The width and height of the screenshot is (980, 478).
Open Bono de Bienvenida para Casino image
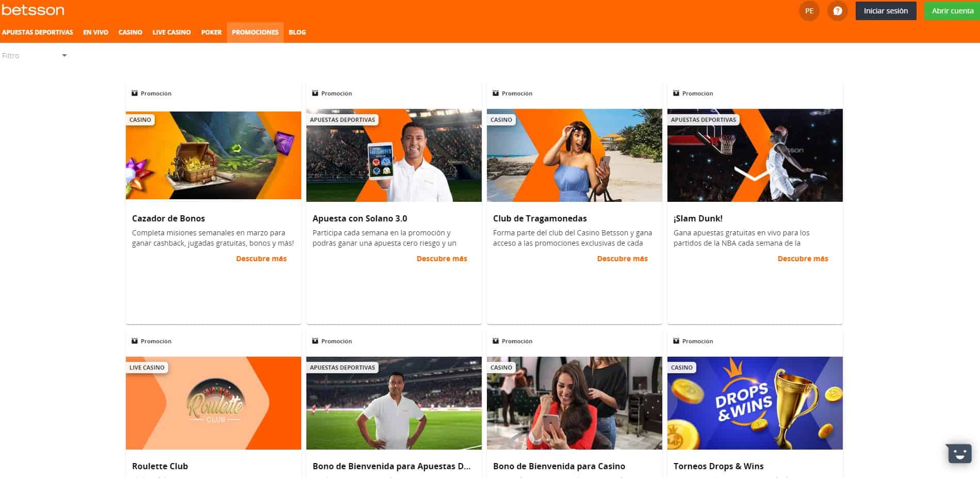(x=575, y=403)
